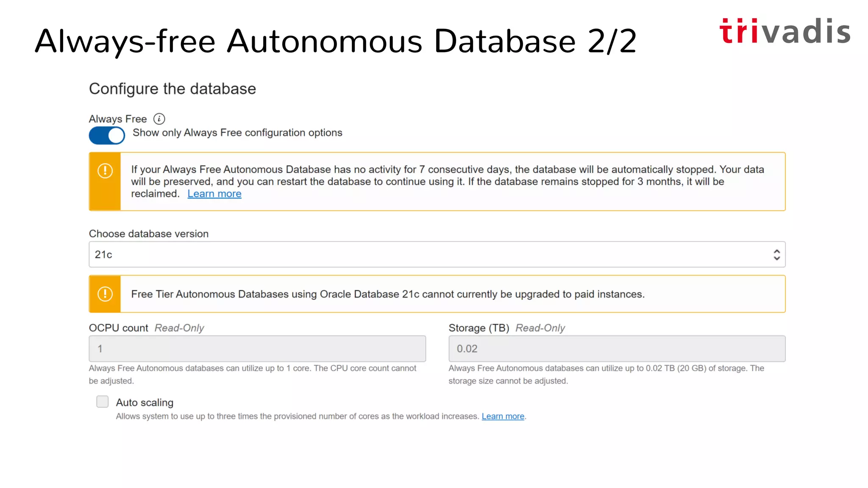Open the database version dropdown showing 21c
Screen dimensions: 868x488
tap(437, 255)
